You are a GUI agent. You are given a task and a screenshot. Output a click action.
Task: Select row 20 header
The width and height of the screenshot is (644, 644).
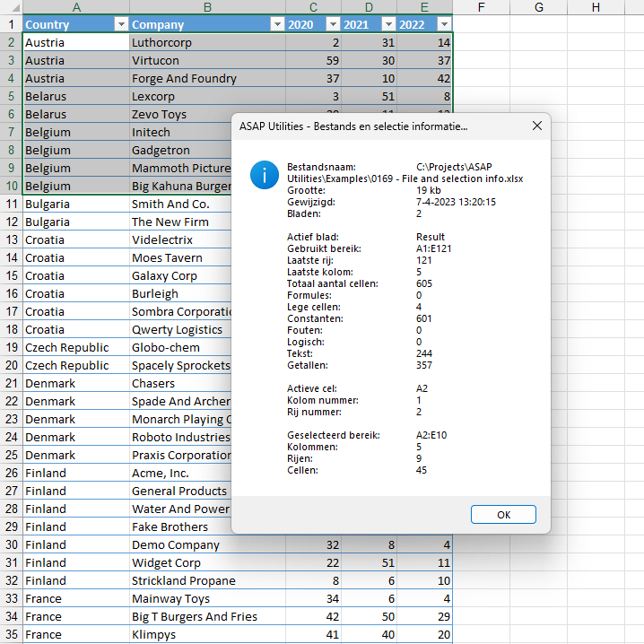[x=11, y=365]
